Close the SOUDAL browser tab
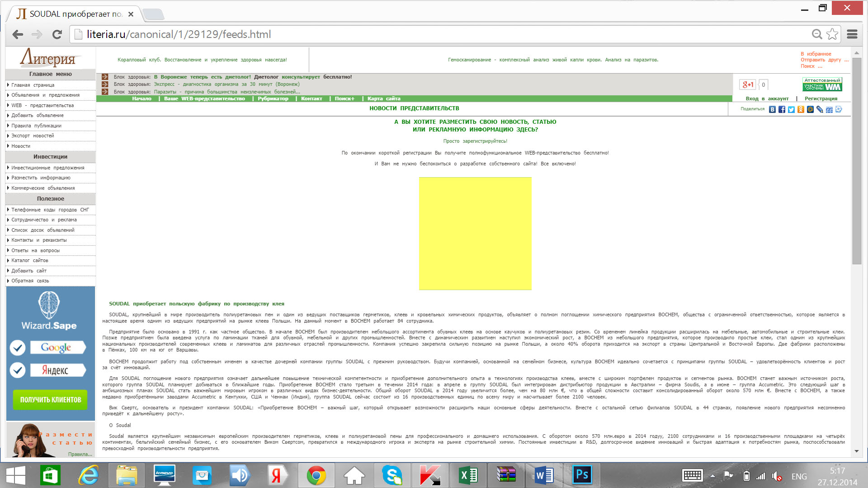Viewport: 868px width, 488px height. [x=131, y=14]
